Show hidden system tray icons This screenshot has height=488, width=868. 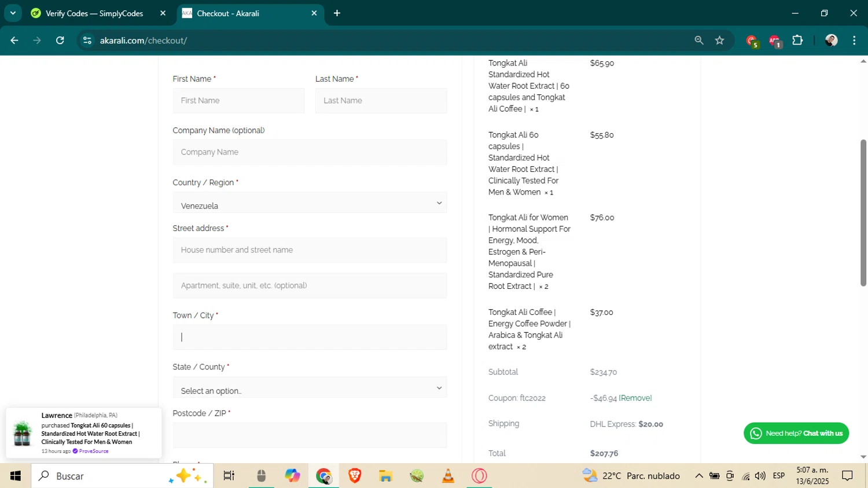tap(699, 476)
